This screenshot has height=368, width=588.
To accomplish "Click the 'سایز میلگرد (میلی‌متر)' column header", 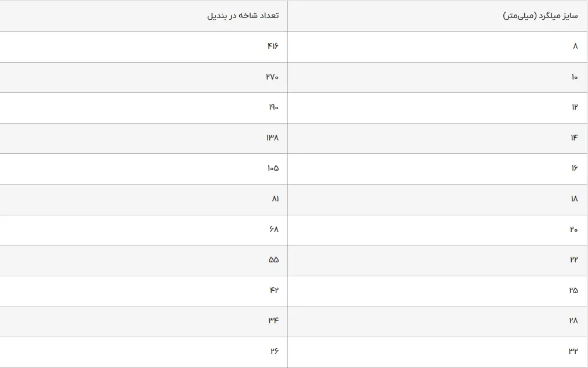I will (540, 16).
